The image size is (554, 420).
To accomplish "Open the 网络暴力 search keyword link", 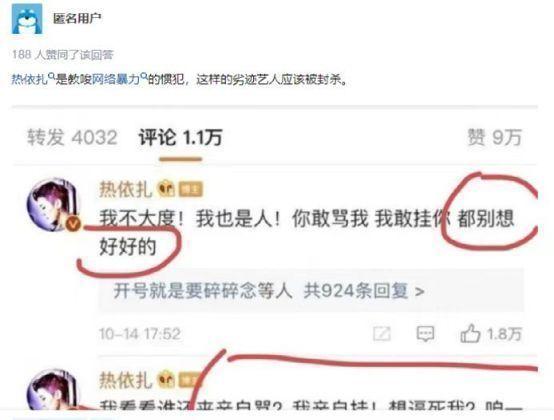I will click(116, 79).
